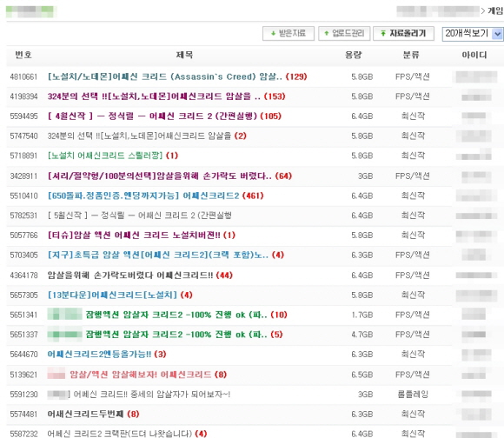
Task: Click the 용량 column header
Action: pyautogui.click(x=354, y=55)
